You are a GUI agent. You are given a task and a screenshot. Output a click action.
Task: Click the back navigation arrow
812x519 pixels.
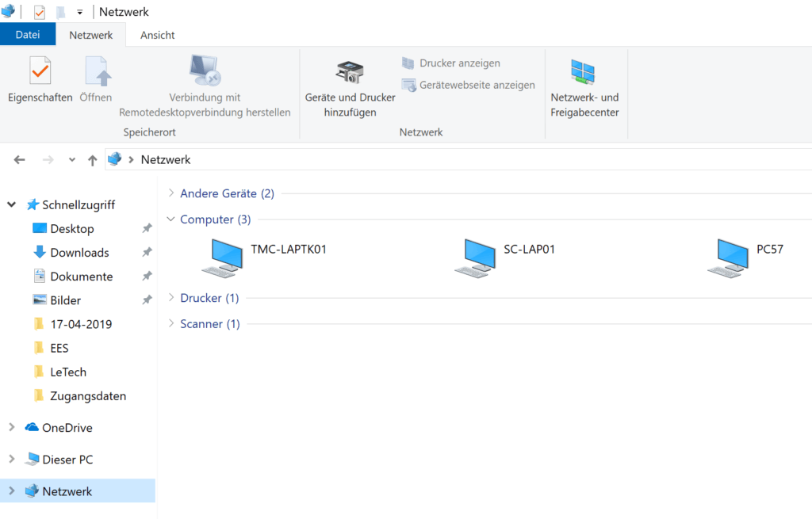(19, 159)
